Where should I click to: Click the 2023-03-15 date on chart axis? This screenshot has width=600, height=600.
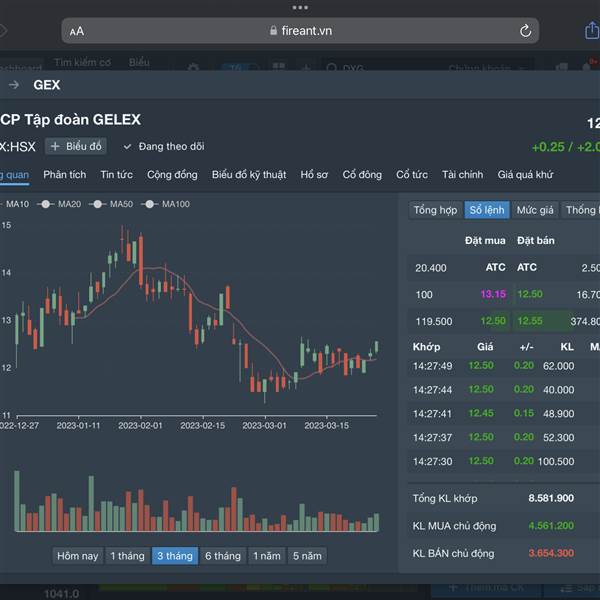pos(326,426)
